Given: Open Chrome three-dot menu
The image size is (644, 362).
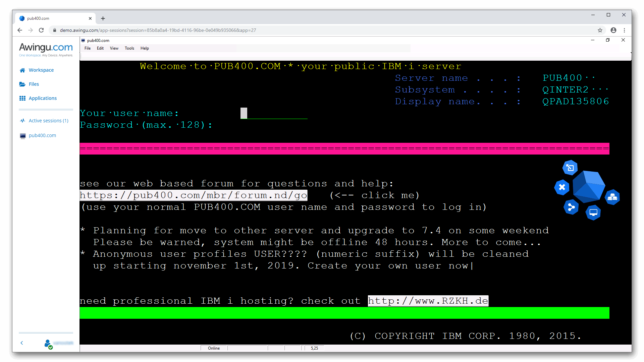Looking at the screenshot, I should click(x=624, y=30).
